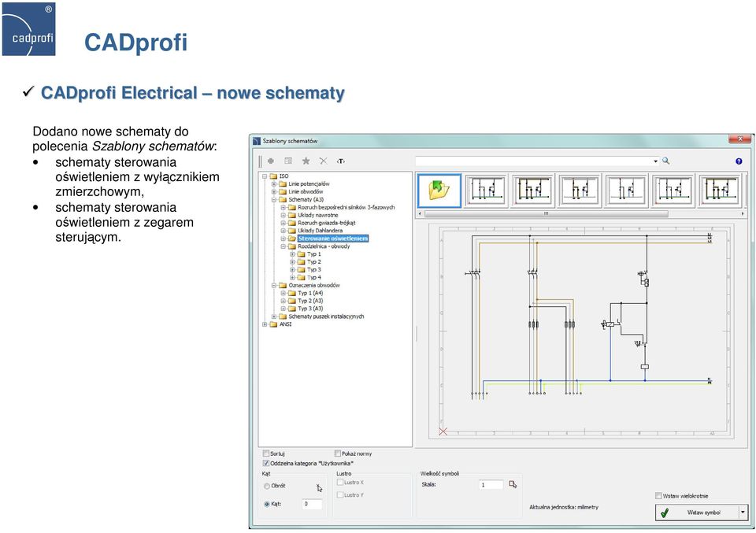This screenshot has width=756, height=533.
Task: Click the pick scale icon beside Skala
Action: 513,484
